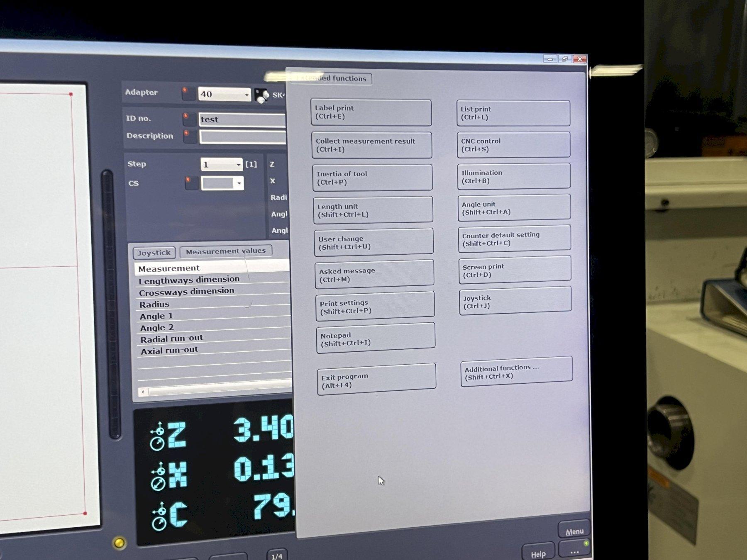The width and height of the screenshot is (747, 560).
Task: Select Radial run-out in the measurement list
Action: (172, 339)
